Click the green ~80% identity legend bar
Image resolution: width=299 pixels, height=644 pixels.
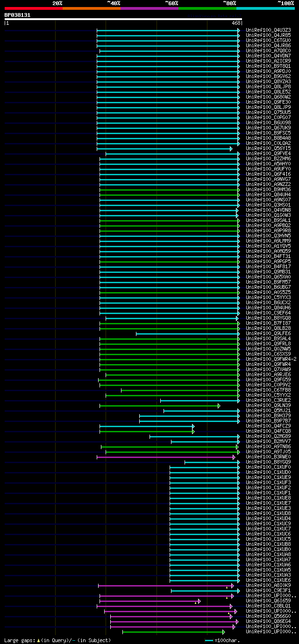click(207, 8)
